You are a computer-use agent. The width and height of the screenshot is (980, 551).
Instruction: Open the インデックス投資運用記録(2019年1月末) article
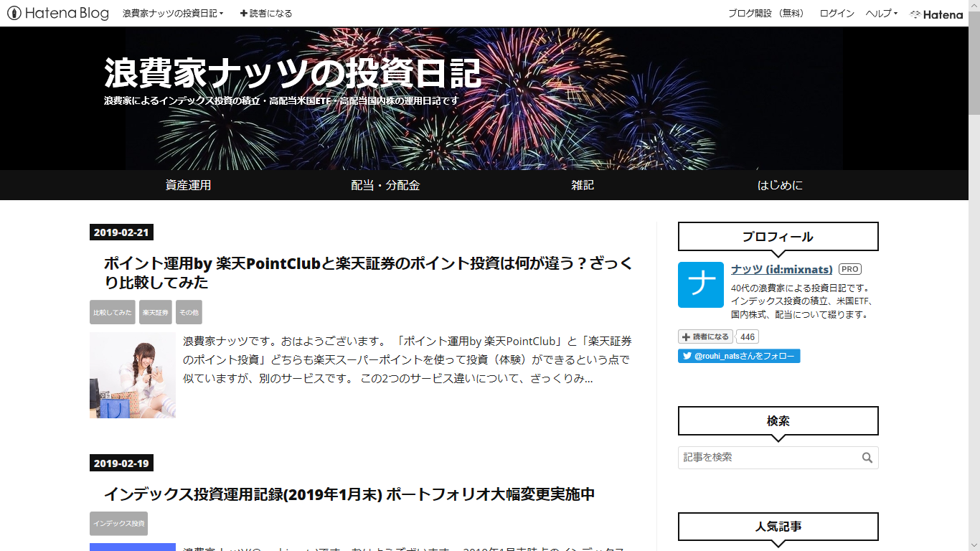(x=349, y=494)
